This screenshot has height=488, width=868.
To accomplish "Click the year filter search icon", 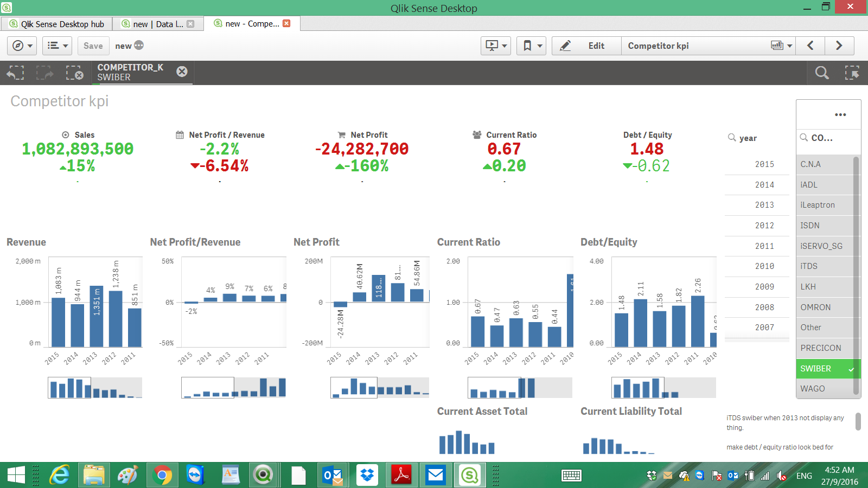I will click(732, 138).
